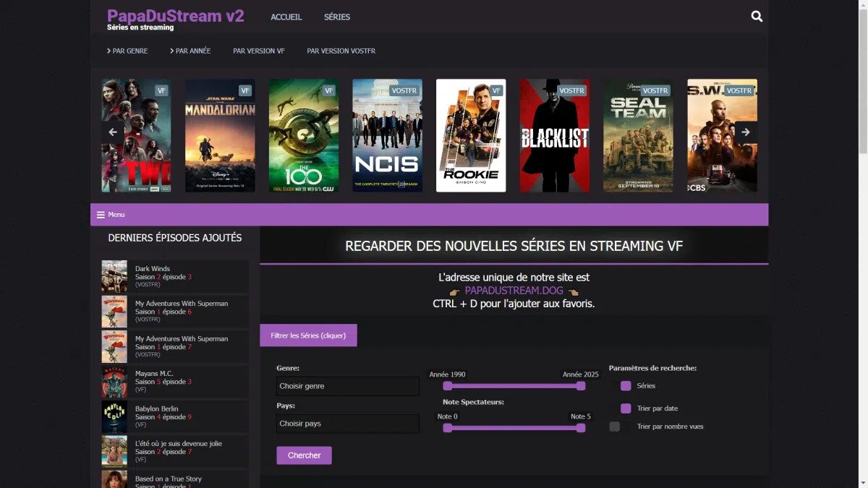Viewport: 868px width, 488px height.
Task: Go to the Accueil menu item
Action: (x=286, y=17)
